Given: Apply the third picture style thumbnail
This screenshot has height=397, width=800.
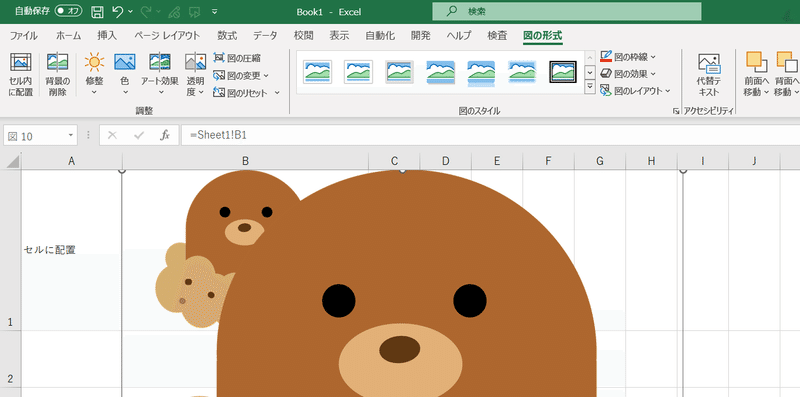Looking at the screenshot, I should (399, 71).
